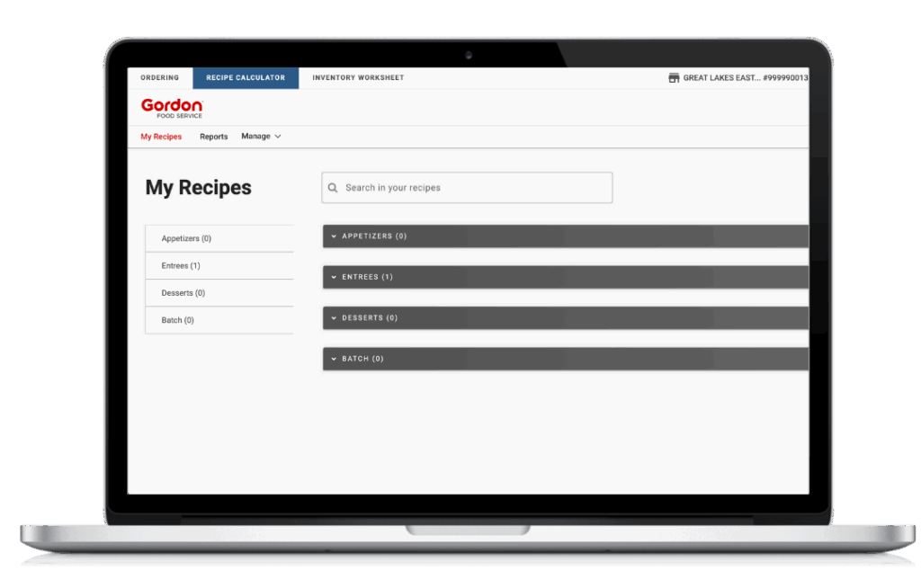
Task: Open the Inventory Worksheet tab
Action: [x=358, y=78]
